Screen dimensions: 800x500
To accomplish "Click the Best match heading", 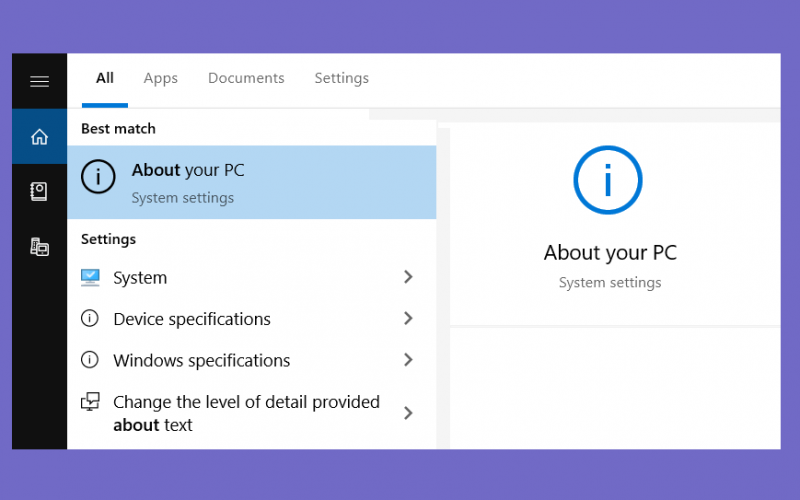I will [118, 129].
